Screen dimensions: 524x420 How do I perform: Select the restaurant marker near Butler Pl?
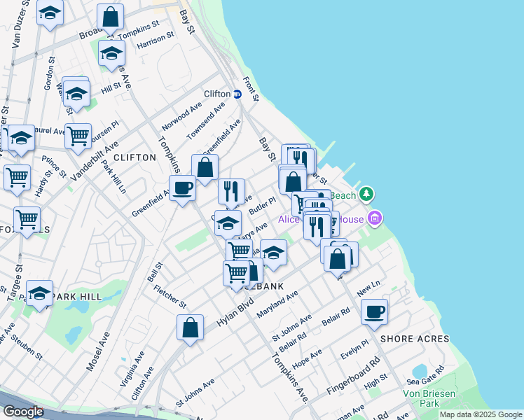231,191
